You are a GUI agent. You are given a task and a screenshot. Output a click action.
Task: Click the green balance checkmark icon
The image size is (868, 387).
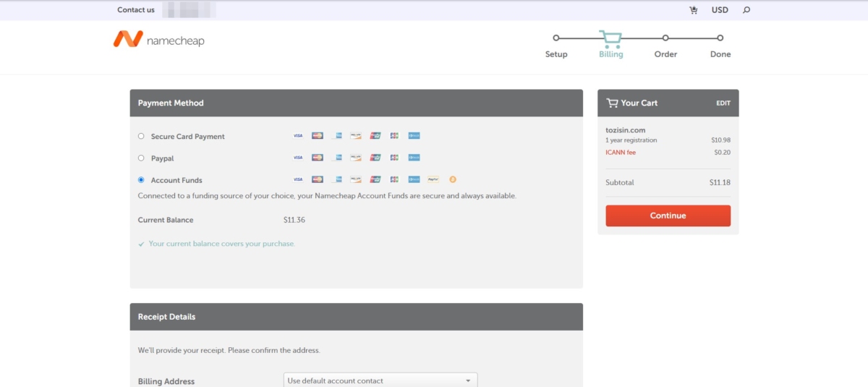[x=141, y=244]
